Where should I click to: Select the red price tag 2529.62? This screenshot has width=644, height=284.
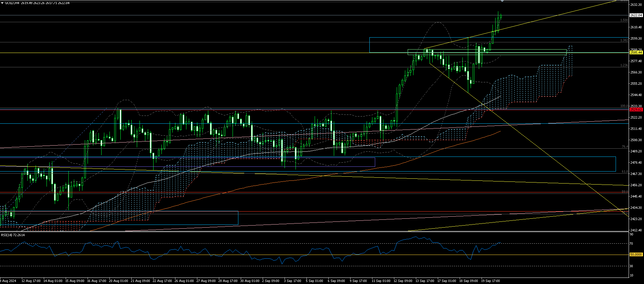point(636,110)
